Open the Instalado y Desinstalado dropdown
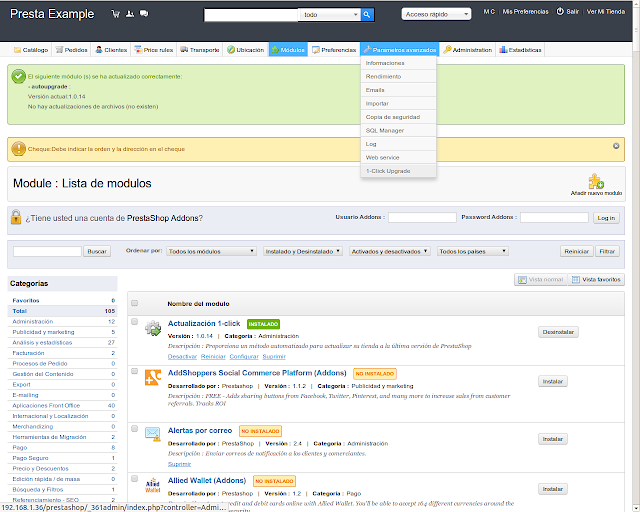Screen dimensions: 640x512 coord(303,251)
